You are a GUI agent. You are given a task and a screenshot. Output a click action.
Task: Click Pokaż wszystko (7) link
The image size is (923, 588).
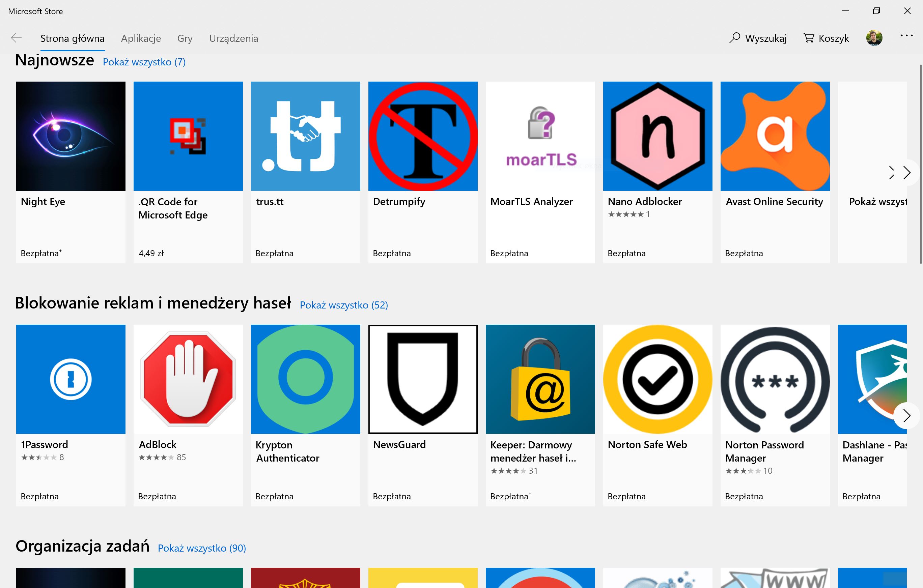144,62
